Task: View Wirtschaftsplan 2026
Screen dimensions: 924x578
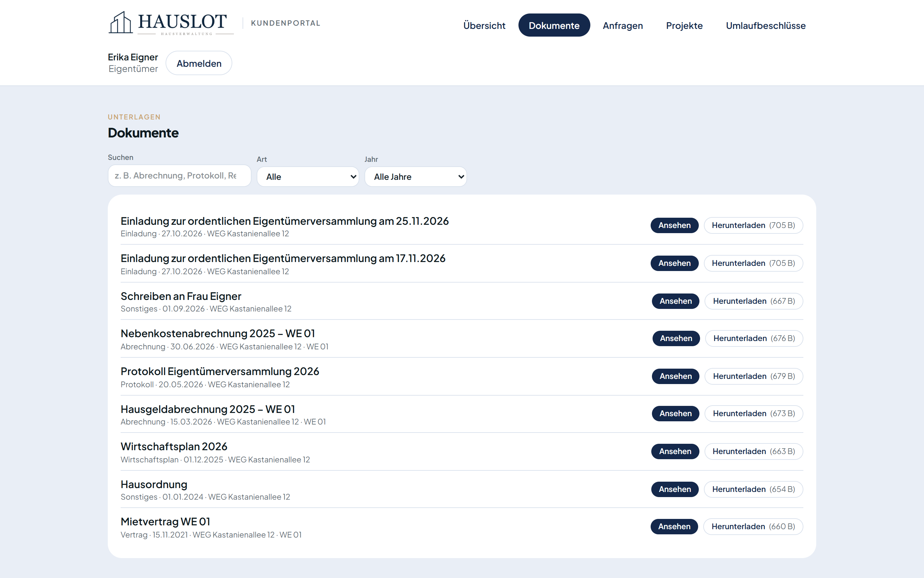Action: click(675, 451)
